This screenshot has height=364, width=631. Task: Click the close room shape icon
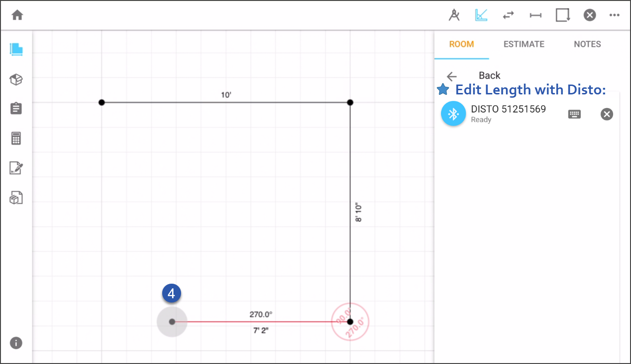tap(563, 15)
